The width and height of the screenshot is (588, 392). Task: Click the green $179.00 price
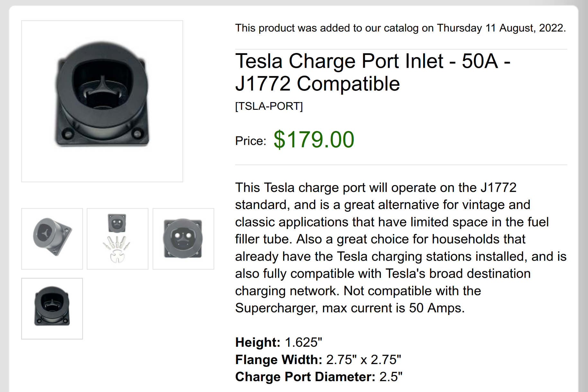tap(314, 140)
